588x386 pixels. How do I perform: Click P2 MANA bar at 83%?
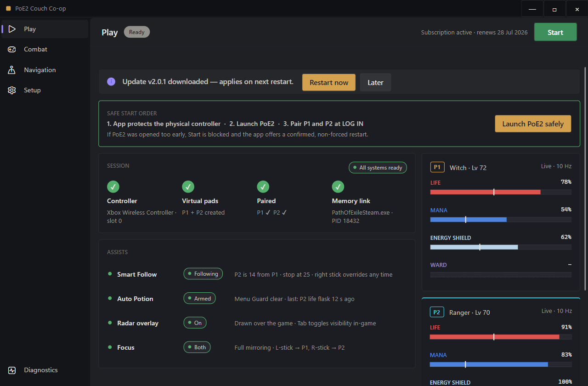[501, 364]
